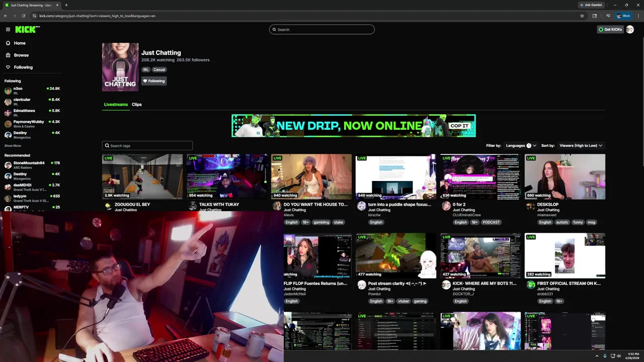Open the Viewers (High to Low) sort dropdown
Viewport: 644px width, 362px height.
click(x=581, y=146)
